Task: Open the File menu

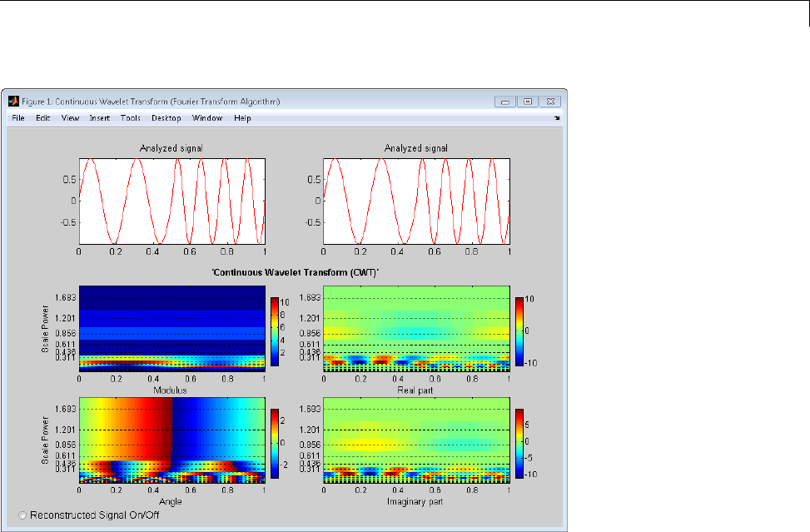Action: click(18, 118)
